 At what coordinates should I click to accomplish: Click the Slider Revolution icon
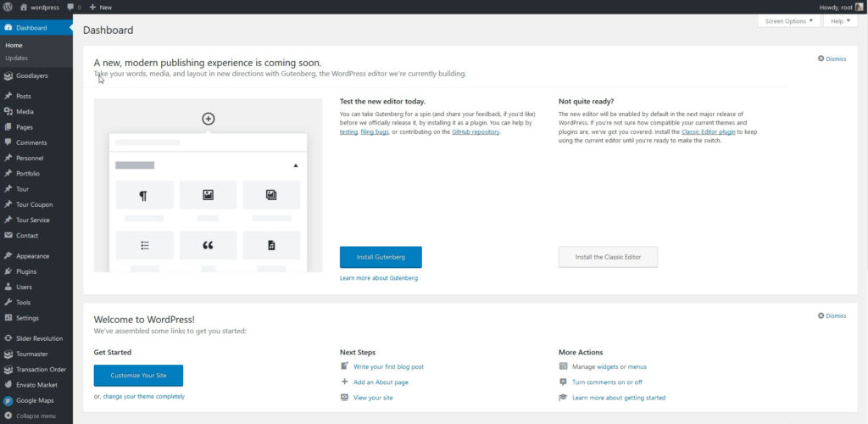click(x=8, y=338)
